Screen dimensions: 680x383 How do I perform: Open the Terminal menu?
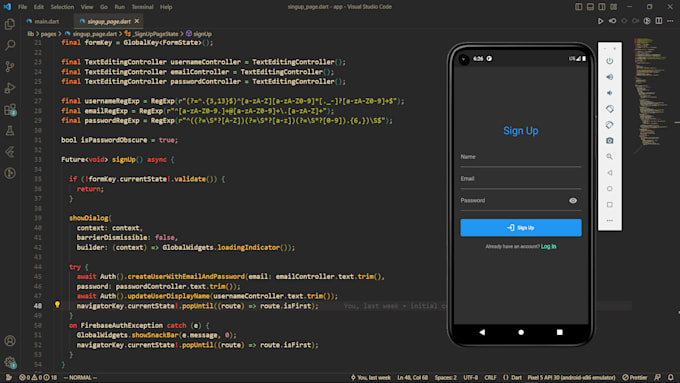coord(142,7)
